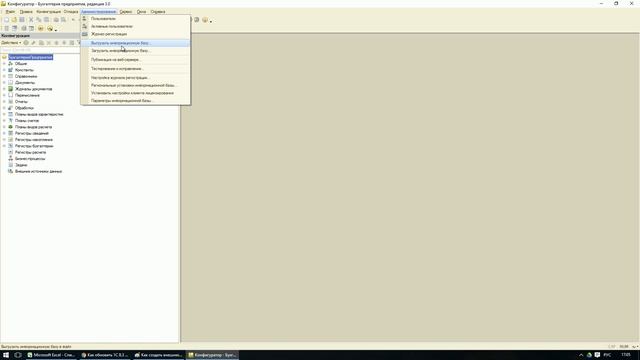Choose Настройка журнала регистрации menu entry
Image resolution: width=640 pixels, height=360 pixels.
136,78
